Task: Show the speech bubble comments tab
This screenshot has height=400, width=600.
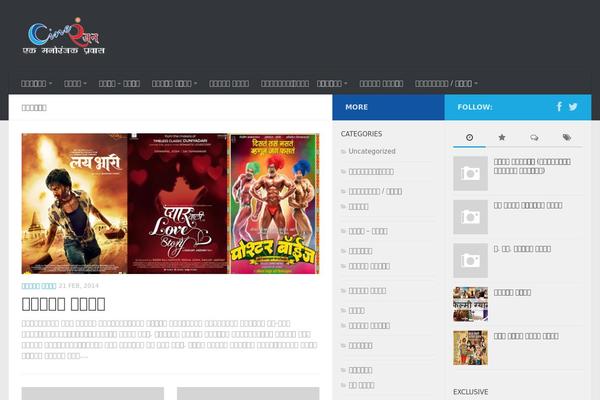Action: [x=534, y=137]
